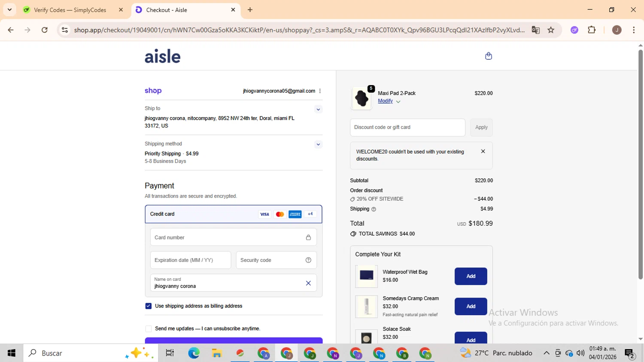Expand the Ship to address section

coord(318,110)
